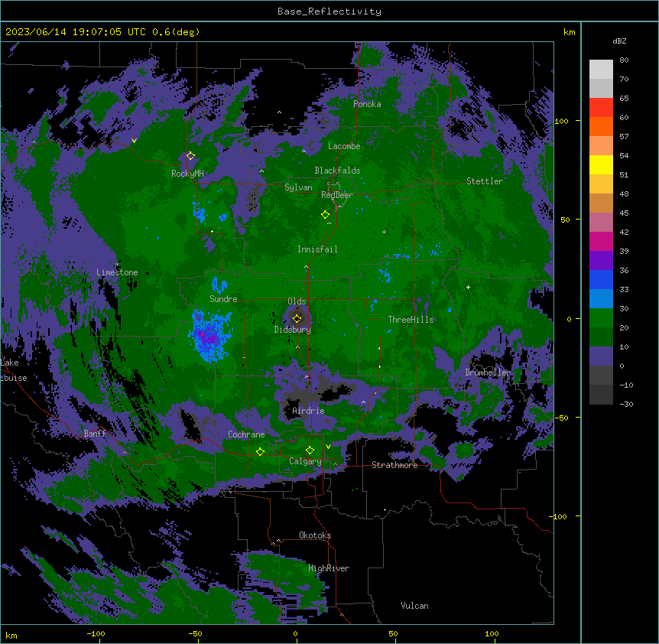Click the RockyMH city label

point(187,174)
